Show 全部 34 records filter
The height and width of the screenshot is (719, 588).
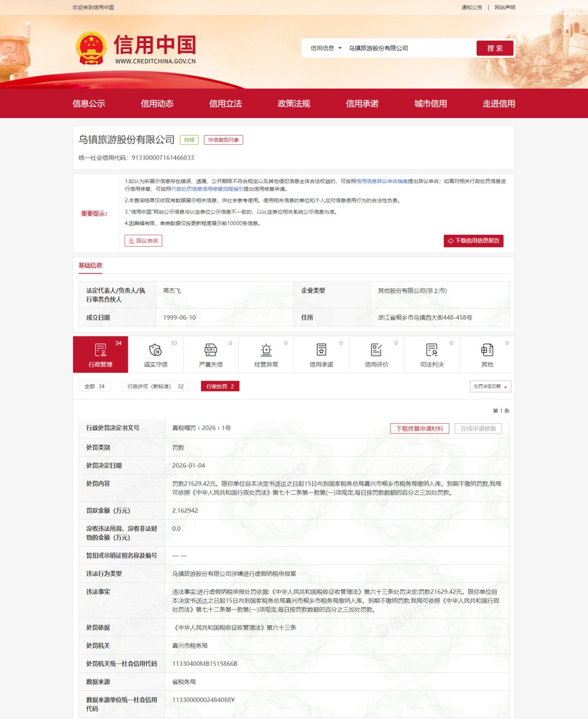[94, 387]
